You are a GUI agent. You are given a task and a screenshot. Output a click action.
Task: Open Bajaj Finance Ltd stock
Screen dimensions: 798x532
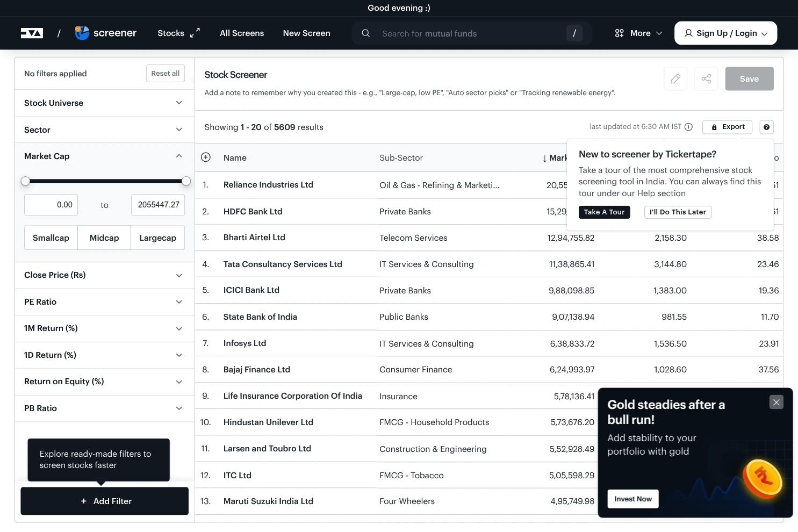257,370
